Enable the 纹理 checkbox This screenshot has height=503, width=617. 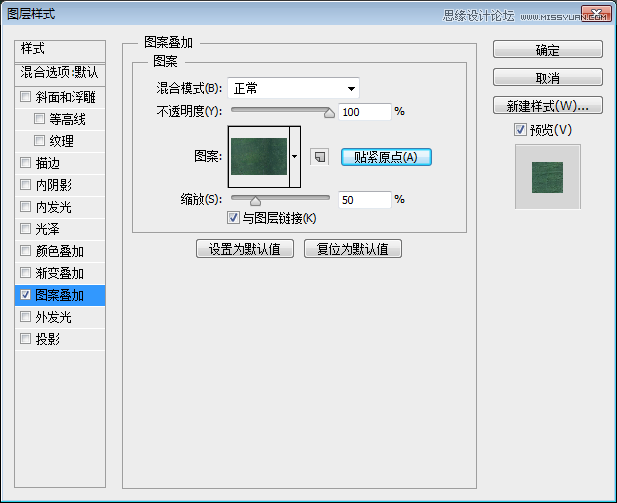pos(39,141)
